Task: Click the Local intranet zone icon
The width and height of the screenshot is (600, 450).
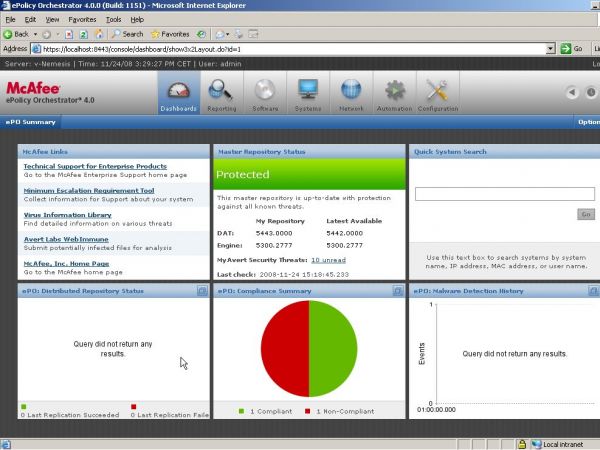Action: [x=536, y=444]
